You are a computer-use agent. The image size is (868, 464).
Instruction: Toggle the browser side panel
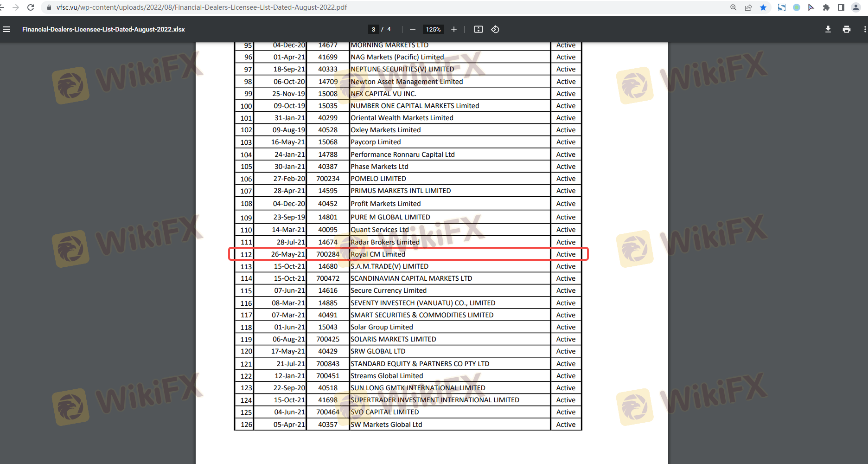pos(841,7)
